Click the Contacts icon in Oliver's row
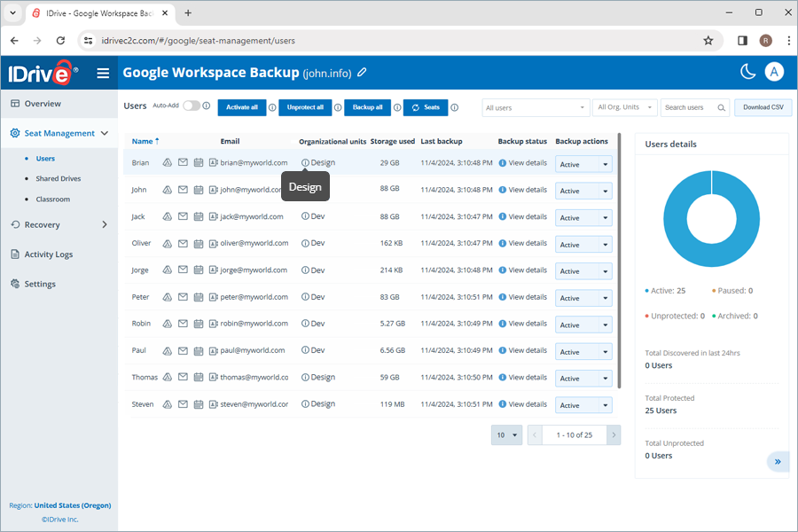This screenshot has width=798, height=532. click(212, 243)
